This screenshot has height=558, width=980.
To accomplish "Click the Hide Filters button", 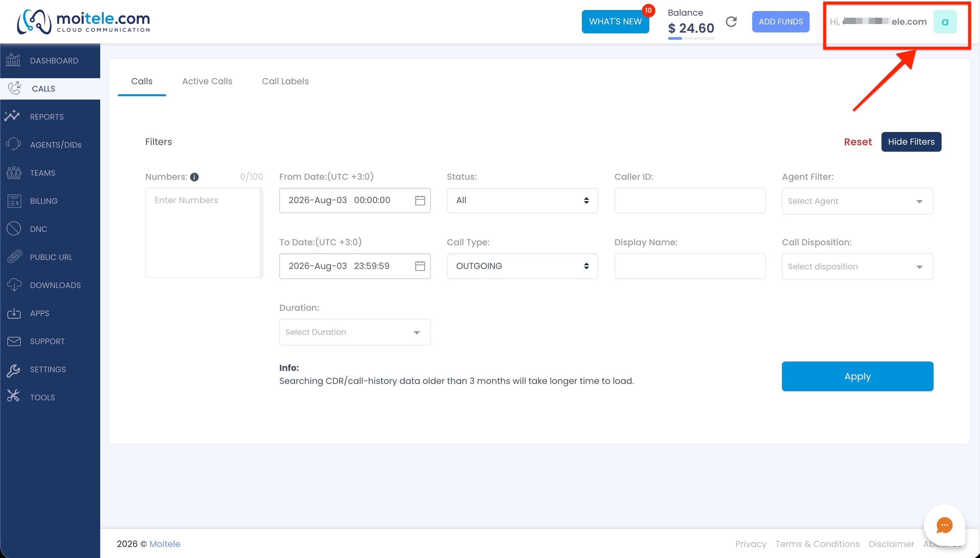I will pos(912,142).
